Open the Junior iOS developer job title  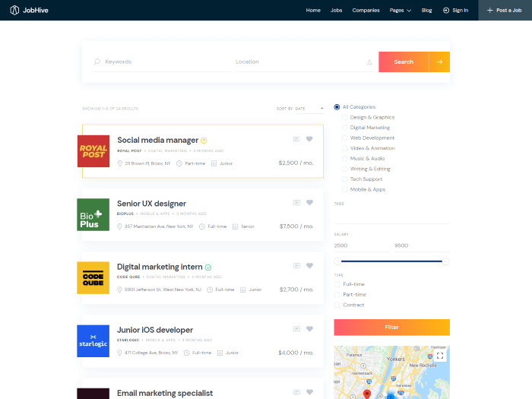[x=155, y=330]
